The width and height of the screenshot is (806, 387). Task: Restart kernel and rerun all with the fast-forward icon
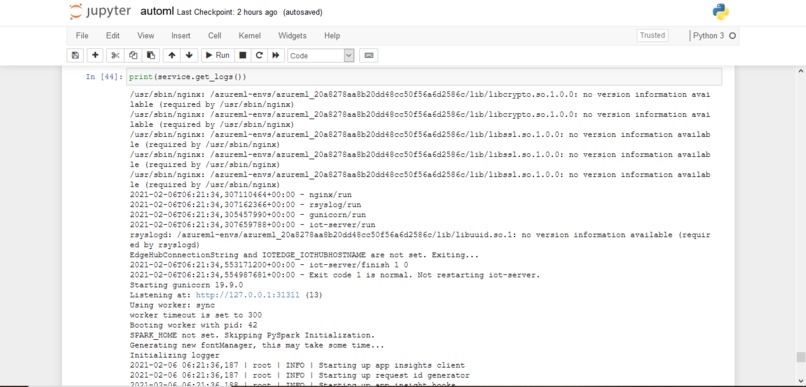(x=276, y=56)
